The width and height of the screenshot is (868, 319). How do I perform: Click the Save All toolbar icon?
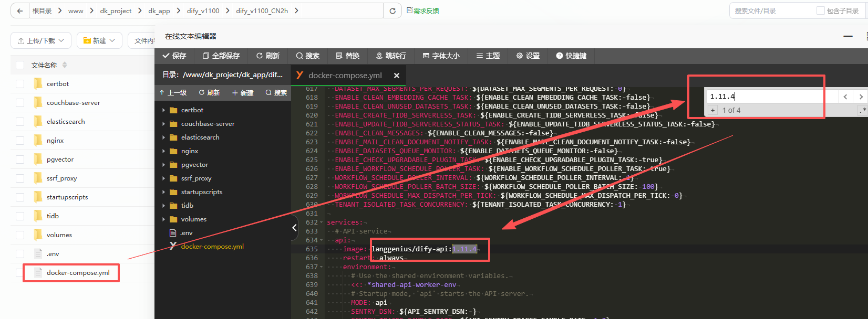[x=206, y=56]
